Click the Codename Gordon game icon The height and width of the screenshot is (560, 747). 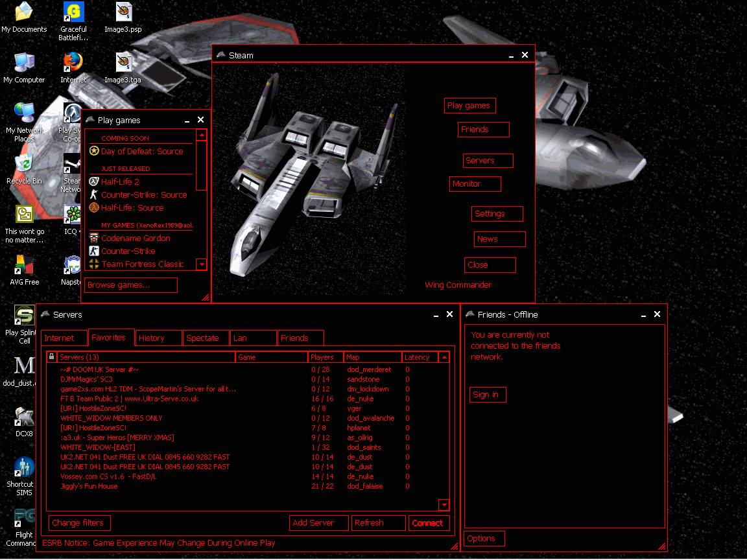click(94, 239)
